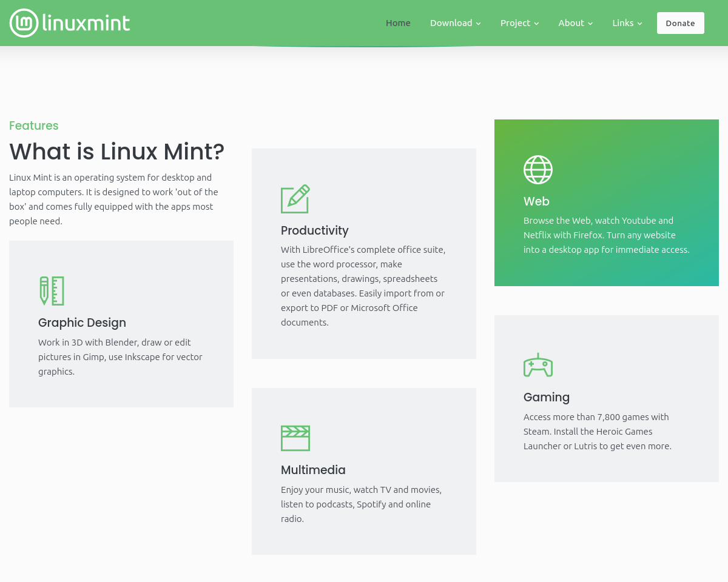Click the Web globe icon
The width and height of the screenshot is (728, 582).
[538, 170]
